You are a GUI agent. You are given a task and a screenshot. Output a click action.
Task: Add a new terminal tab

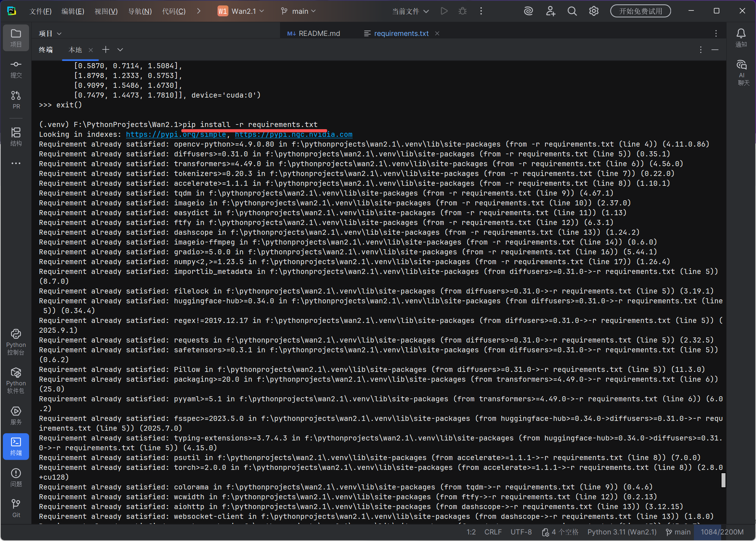tap(106, 49)
